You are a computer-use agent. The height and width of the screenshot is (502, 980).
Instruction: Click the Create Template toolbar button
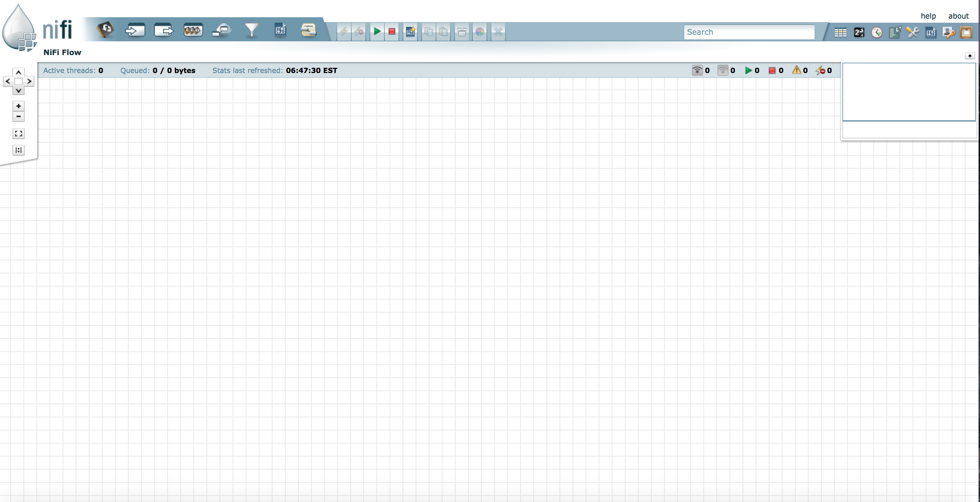click(x=410, y=32)
